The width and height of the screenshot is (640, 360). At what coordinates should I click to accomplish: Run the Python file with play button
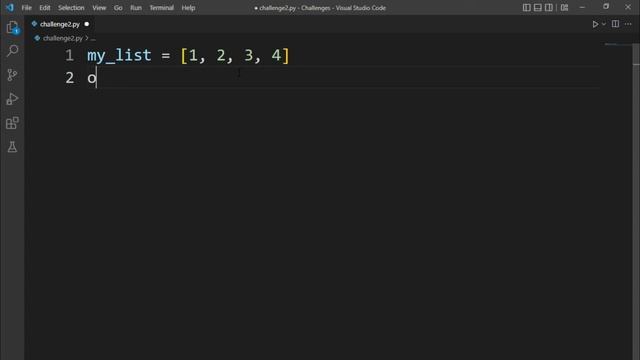(x=595, y=24)
